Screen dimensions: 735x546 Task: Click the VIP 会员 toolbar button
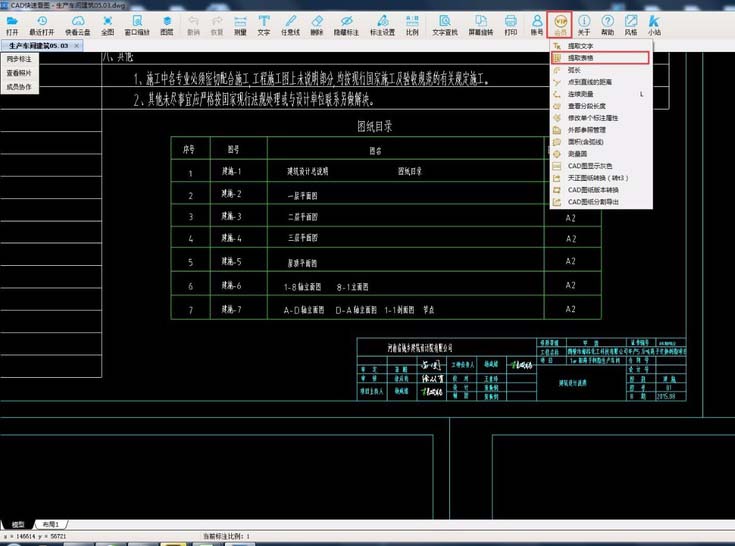(x=560, y=25)
